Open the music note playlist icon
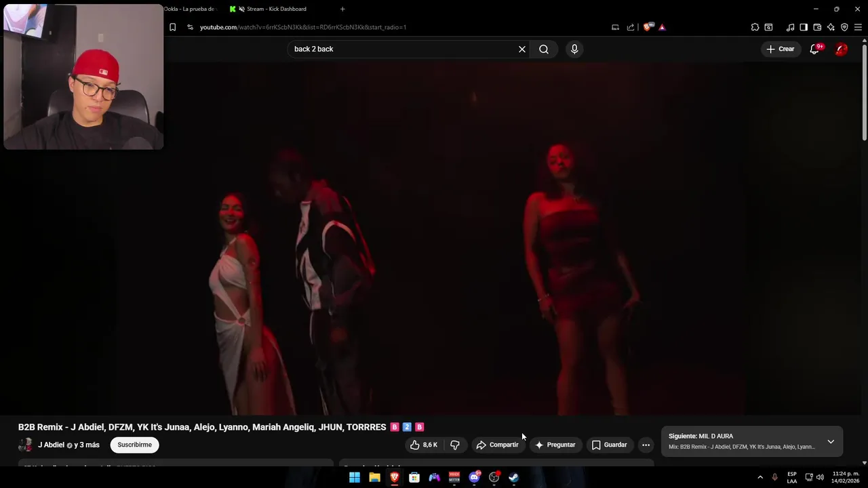 790,27
